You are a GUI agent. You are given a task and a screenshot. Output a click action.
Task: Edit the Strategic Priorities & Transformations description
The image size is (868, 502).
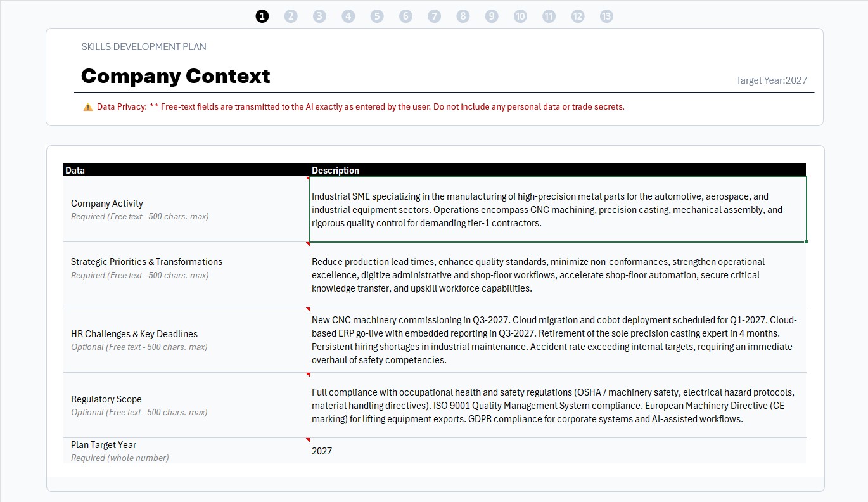[x=558, y=274]
